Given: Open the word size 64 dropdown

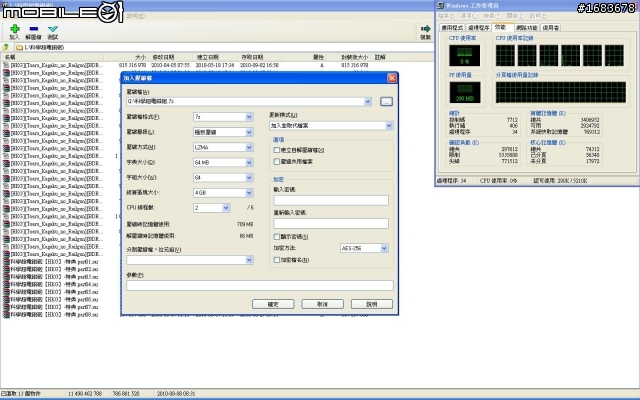Looking at the screenshot, I should click(249, 178).
